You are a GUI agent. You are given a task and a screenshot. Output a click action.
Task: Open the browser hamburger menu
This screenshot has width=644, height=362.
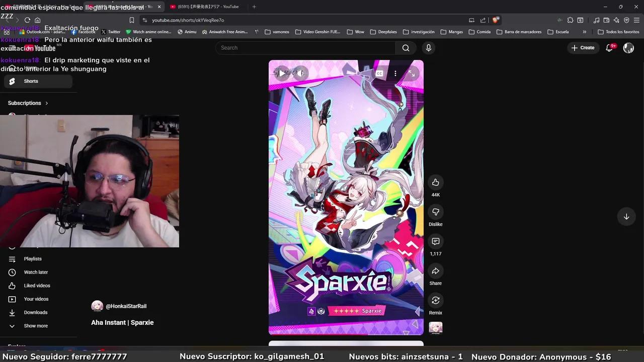636,20
